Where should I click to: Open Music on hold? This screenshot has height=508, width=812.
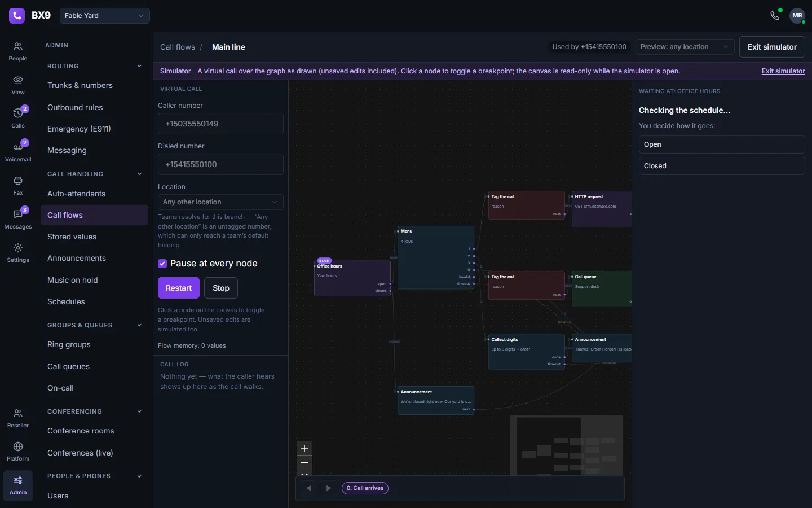[x=94, y=280]
